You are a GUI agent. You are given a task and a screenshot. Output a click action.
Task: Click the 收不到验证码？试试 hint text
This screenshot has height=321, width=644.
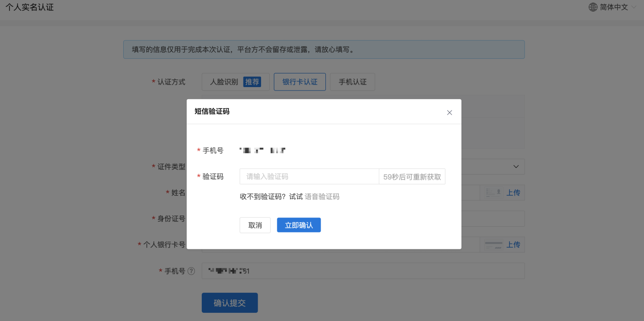271,197
